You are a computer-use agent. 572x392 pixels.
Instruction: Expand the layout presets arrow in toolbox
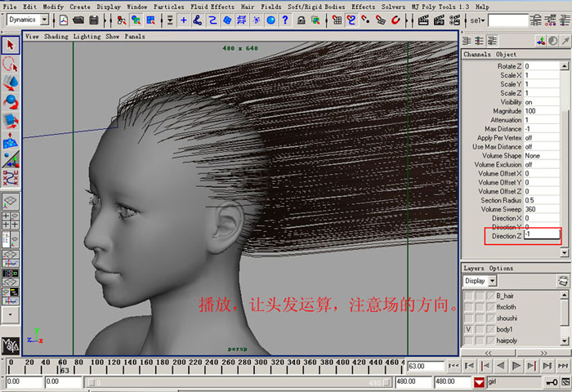(x=10, y=314)
